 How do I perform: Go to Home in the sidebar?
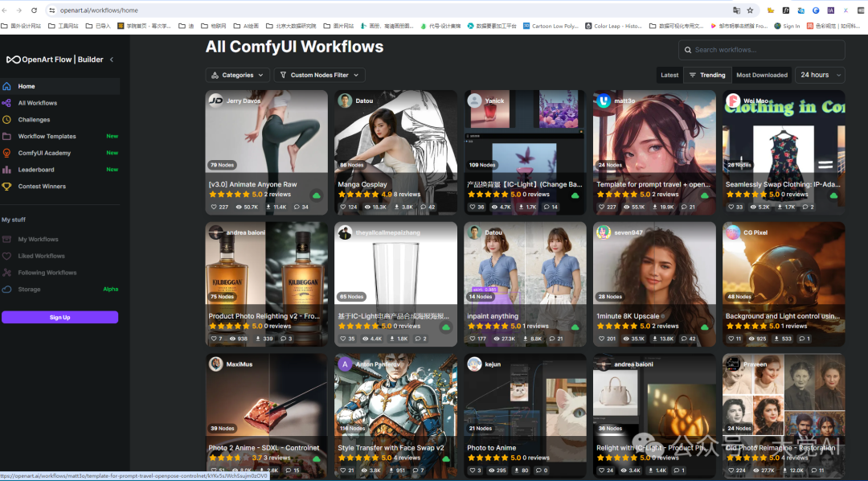(x=25, y=86)
